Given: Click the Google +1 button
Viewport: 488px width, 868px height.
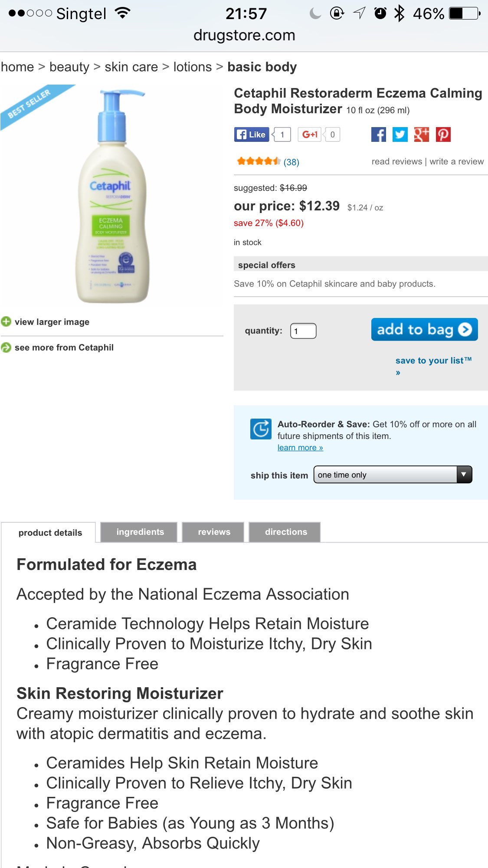Looking at the screenshot, I should (x=310, y=134).
